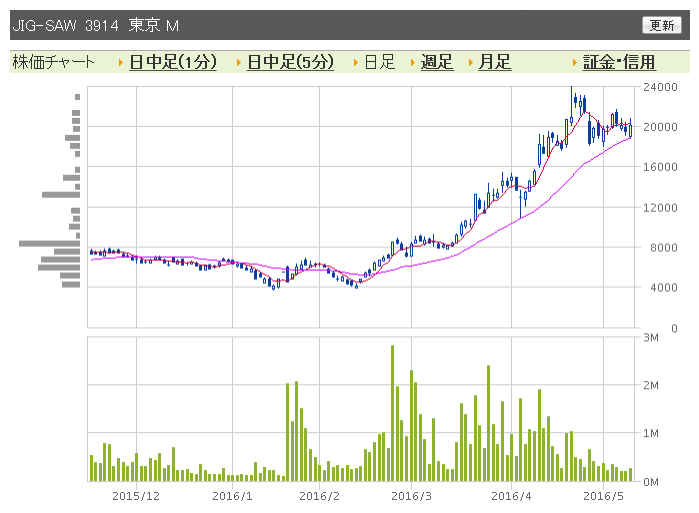Click the 2016/1 date axis label
699x513 pixels.
[x=232, y=496]
